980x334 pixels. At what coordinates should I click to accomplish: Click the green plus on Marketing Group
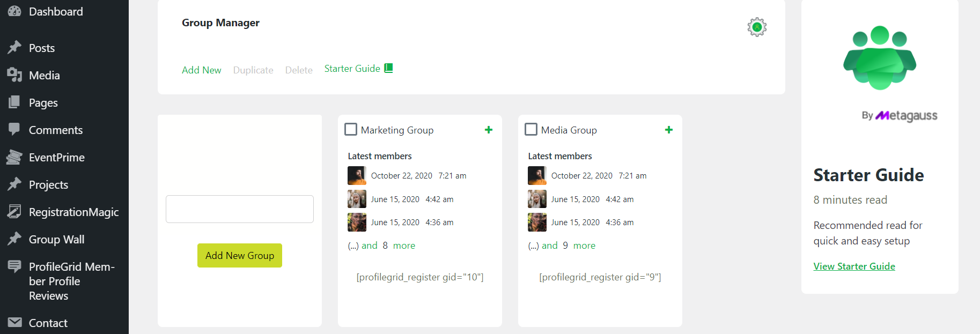click(x=489, y=130)
